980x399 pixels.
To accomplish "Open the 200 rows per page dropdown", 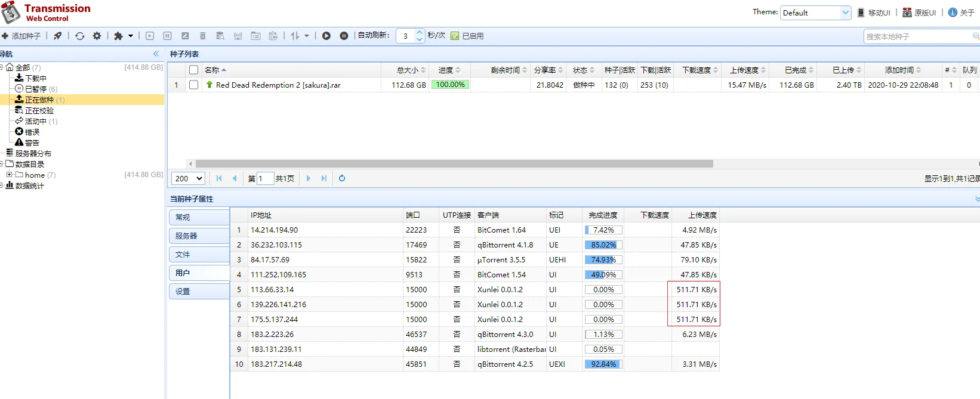I will pos(188,178).
